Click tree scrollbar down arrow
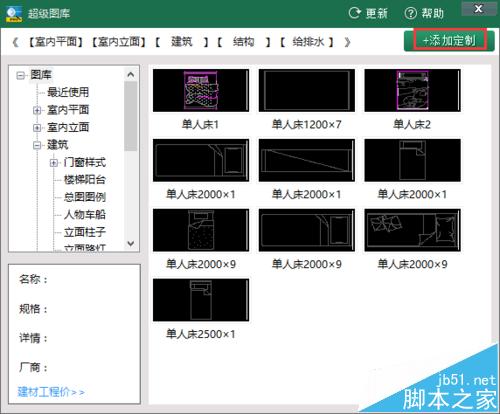The height and width of the screenshot is (414, 500). coord(131,244)
